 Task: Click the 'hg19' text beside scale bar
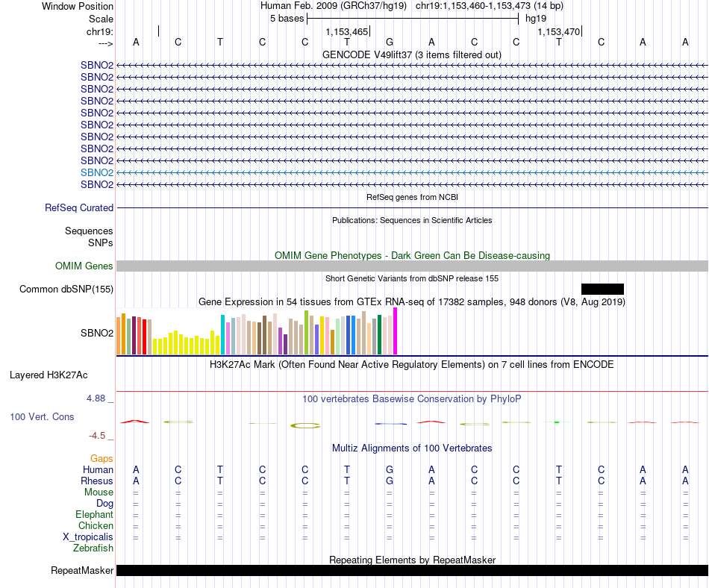pos(536,19)
